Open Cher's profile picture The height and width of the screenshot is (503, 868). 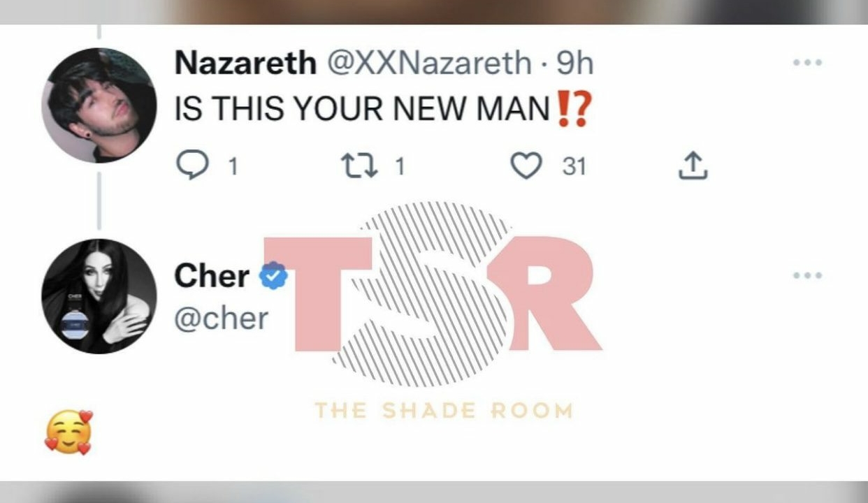tap(99, 296)
